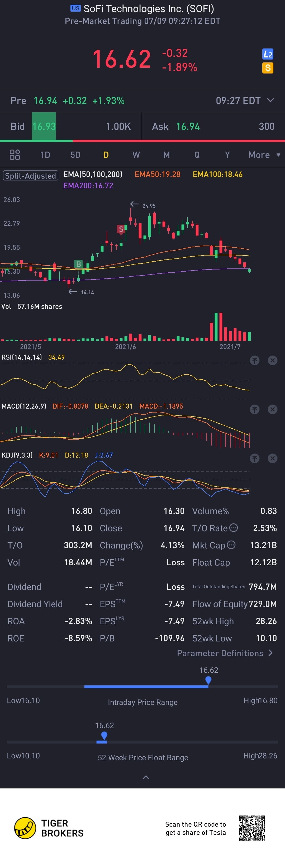Image resolution: width=285 pixels, height=868 pixels.
Task: Close the KDJ indicator panel
Action: click(273, 458)
